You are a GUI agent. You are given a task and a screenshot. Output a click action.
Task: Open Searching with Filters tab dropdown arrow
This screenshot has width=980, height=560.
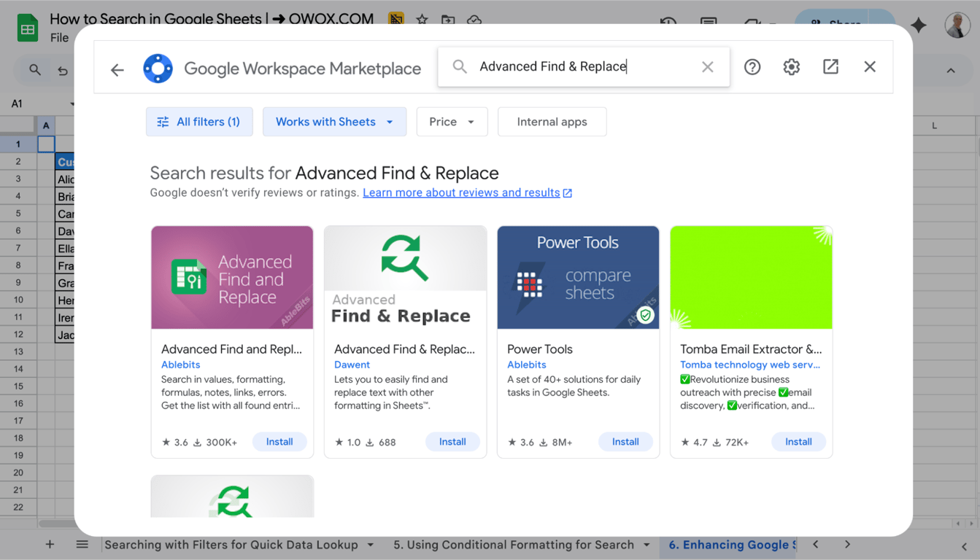click(x=371, y=545)
